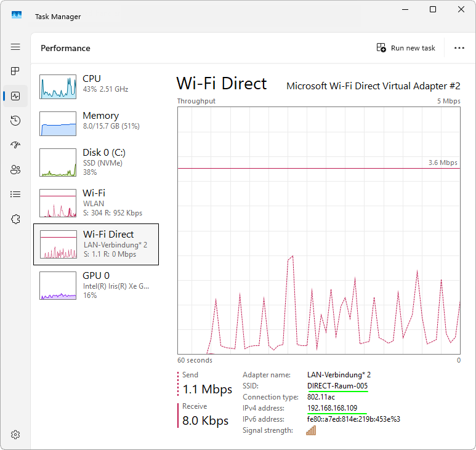Open the Details page list icon
The height and width of the screenshot is (450, 476).
point(15,194)
